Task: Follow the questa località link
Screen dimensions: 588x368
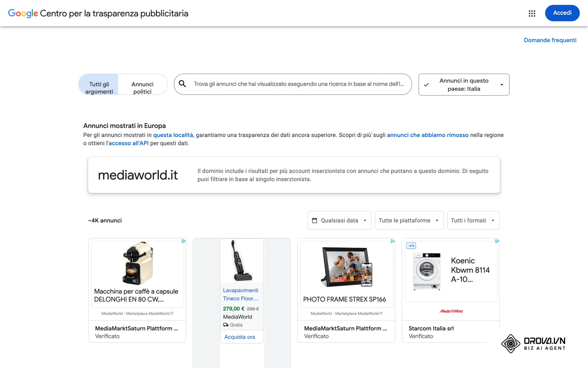Action: tap(173, 135)
